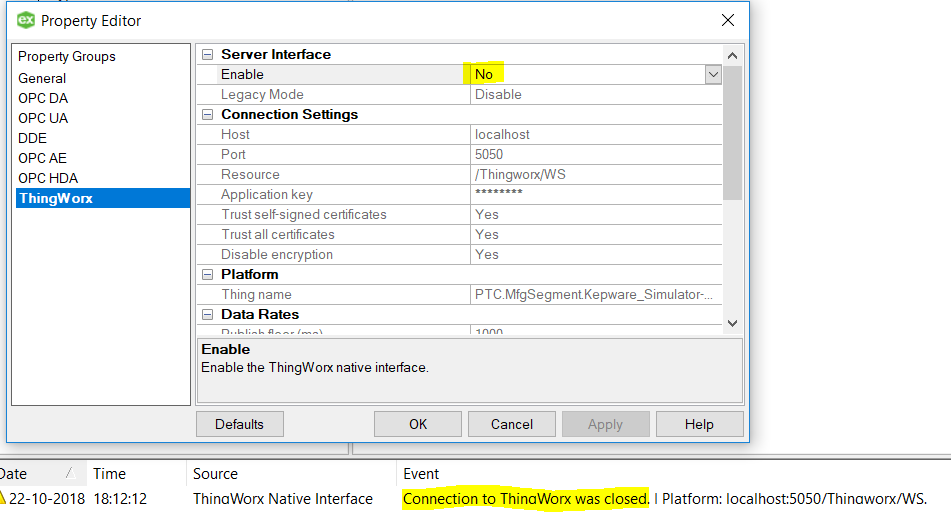Click the event log date 22-10-2018

click(47, 499)
